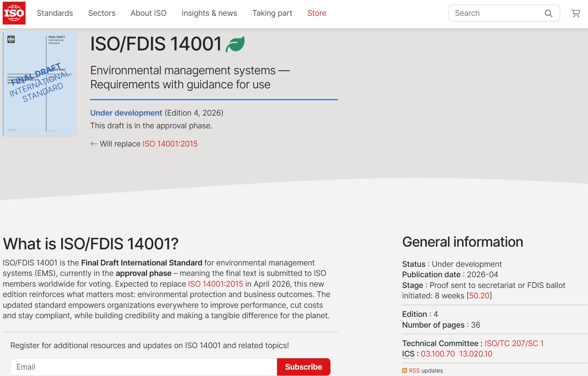The image size is (588, 376).
Task: Click the orange RSS feed icon
Action: coord(404,371)
